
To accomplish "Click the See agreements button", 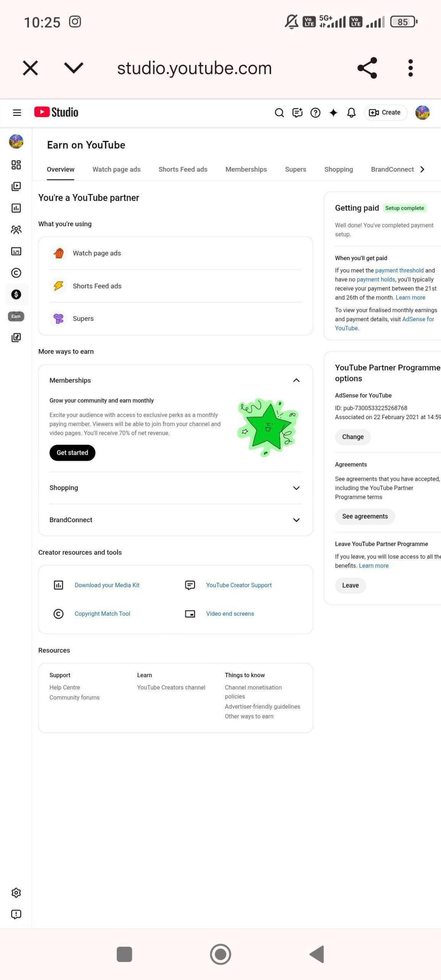I will click(x=365, y=516).
